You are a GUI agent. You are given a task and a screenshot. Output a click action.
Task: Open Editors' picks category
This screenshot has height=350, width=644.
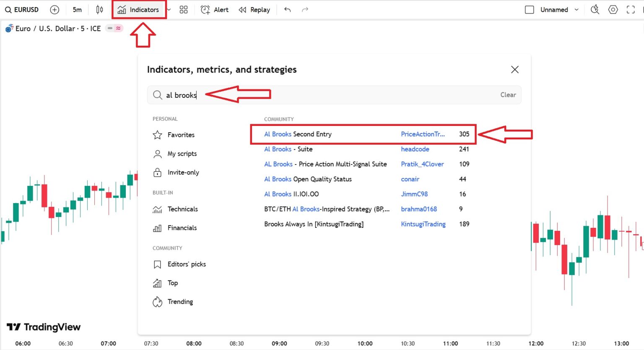click(187, 264)
